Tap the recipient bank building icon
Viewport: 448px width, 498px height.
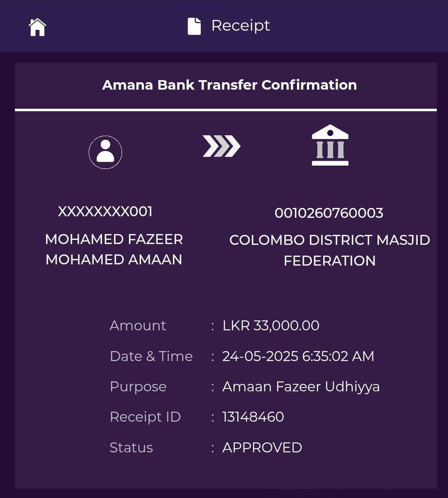pyautogui.click(x=330, y=145)
